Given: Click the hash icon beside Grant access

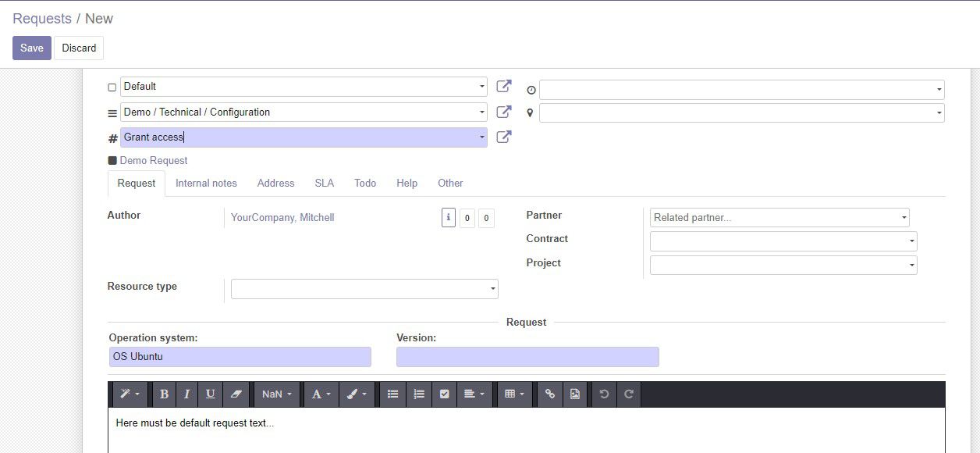Looking at the screenshot, I should coord(112,138).
